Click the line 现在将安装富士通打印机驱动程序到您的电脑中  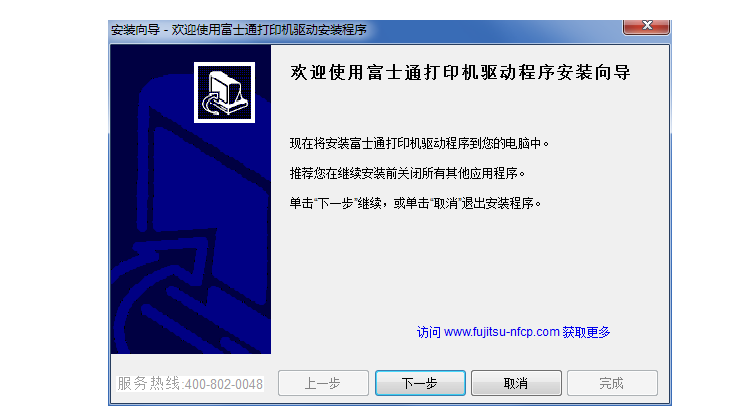(x=419, y=143)
